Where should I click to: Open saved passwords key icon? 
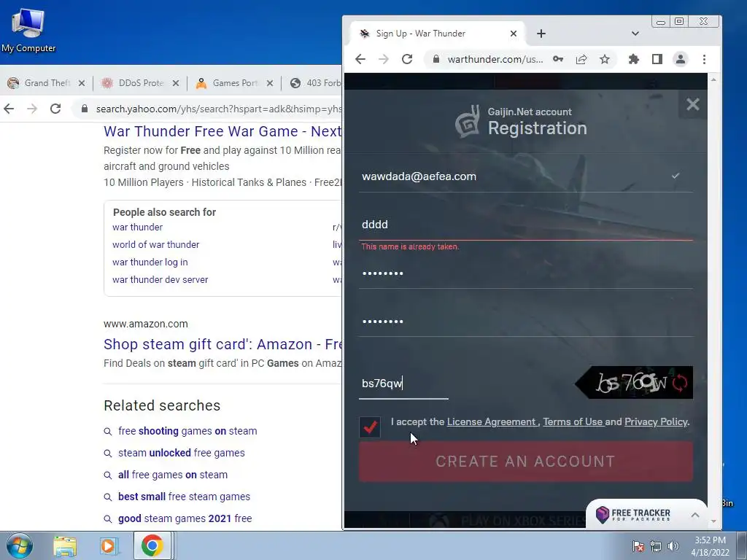tap(558, 59)
